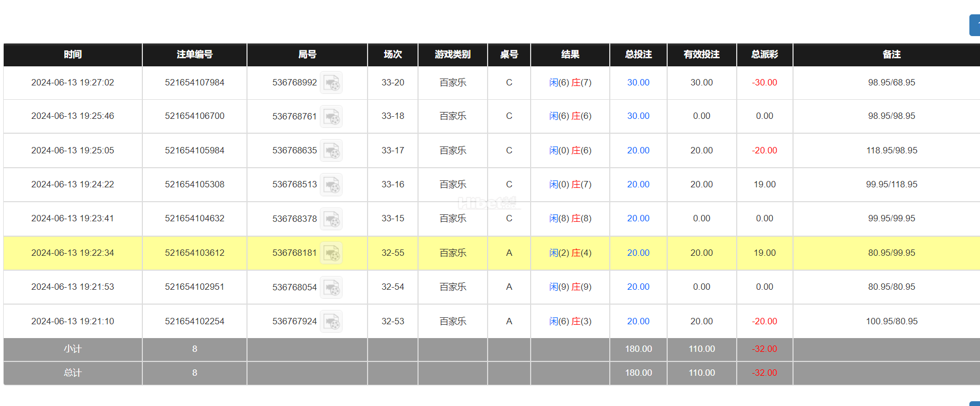Select order number 521654103612 in highlighted row
The image size is (980, 406).
pyautogui.click(x=194, y=253)
